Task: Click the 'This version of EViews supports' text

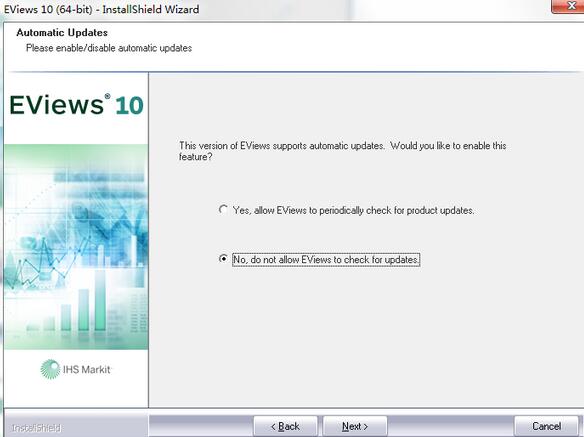Action: coord(342,151)
